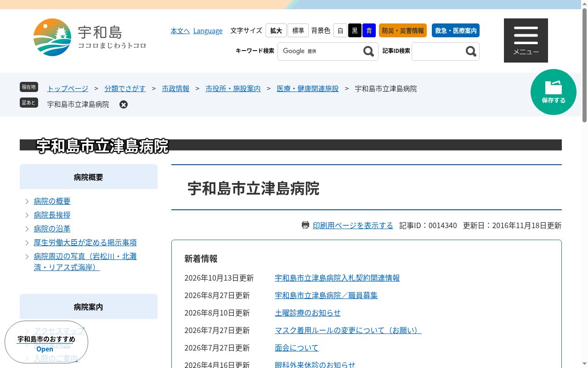Focus the 記事ID検索 input field
588x368 pixels.
coord(437,52)
